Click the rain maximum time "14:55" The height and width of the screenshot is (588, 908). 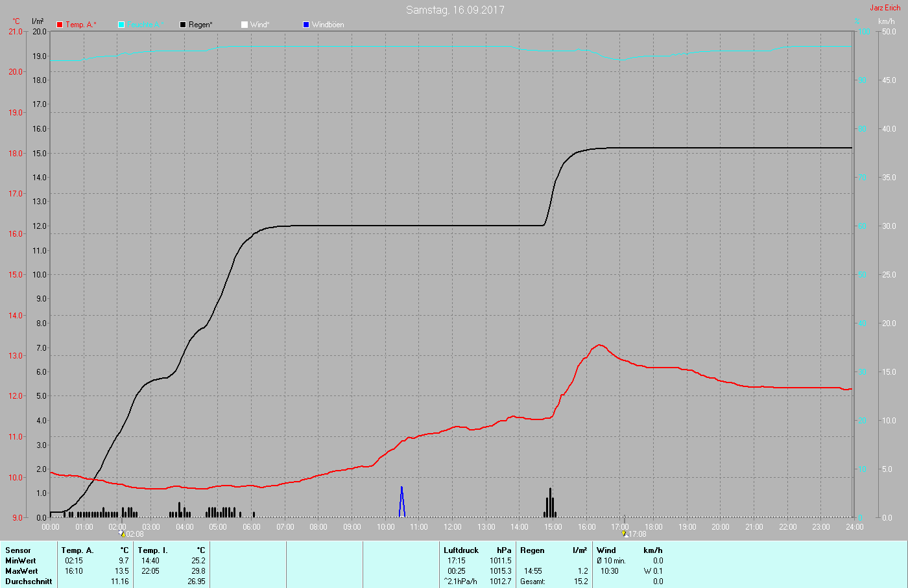pyautogui.click(x=533, y=571)
